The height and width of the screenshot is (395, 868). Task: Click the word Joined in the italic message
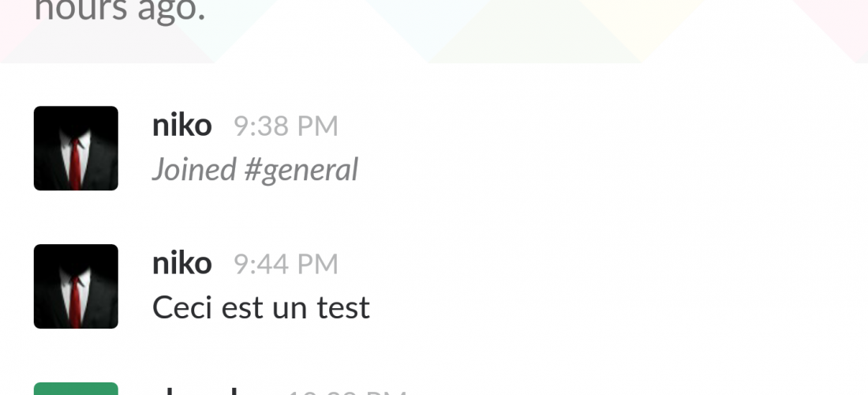click(194, 170)
